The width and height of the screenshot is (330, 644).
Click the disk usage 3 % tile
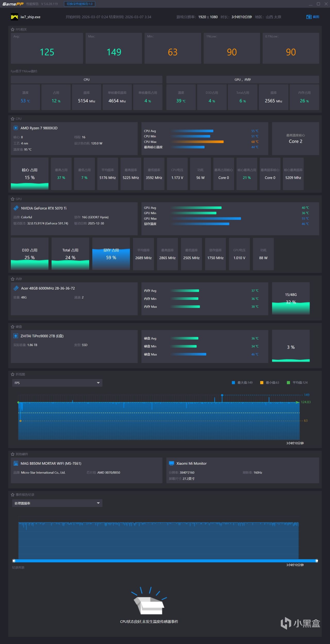(x=291, y=346)
